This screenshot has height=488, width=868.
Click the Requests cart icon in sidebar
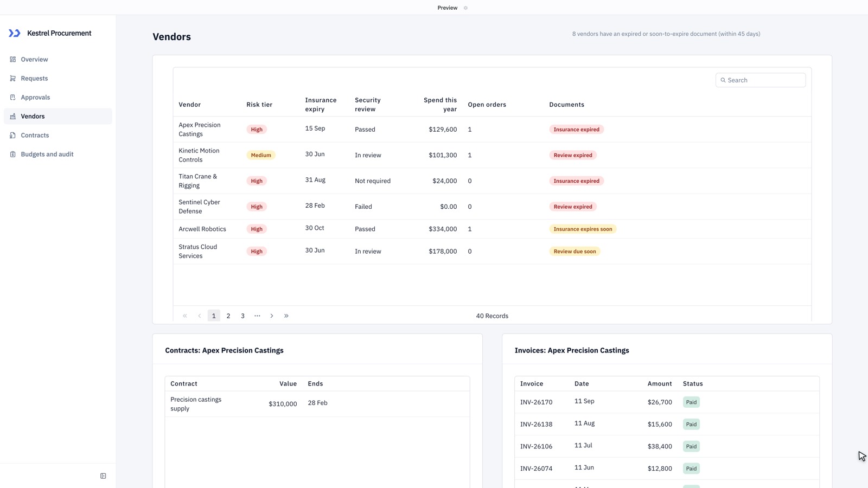point(12,79)
